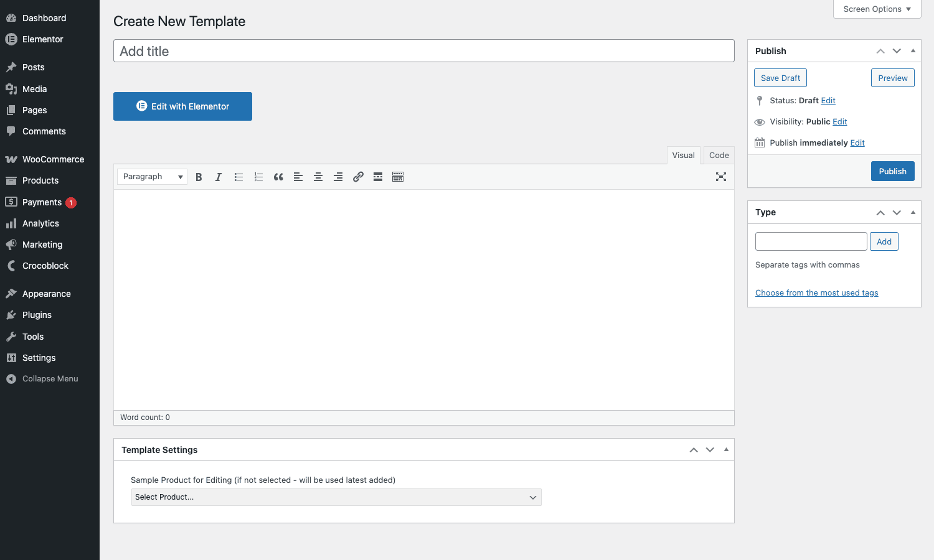Image resolution: width=934 pixels, height=560 pixels.
Task: Insert a bulleted list
Action: pos(238,177)
